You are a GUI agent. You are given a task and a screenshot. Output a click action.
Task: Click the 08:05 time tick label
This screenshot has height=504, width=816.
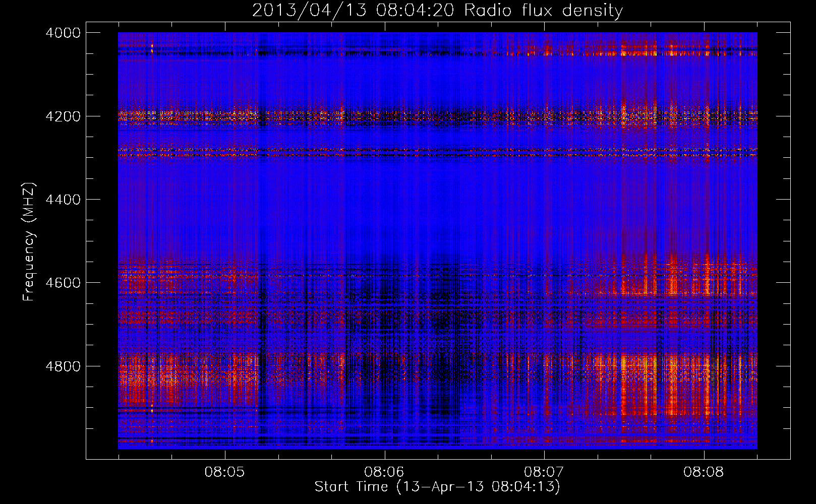click(x=224, y=472)
